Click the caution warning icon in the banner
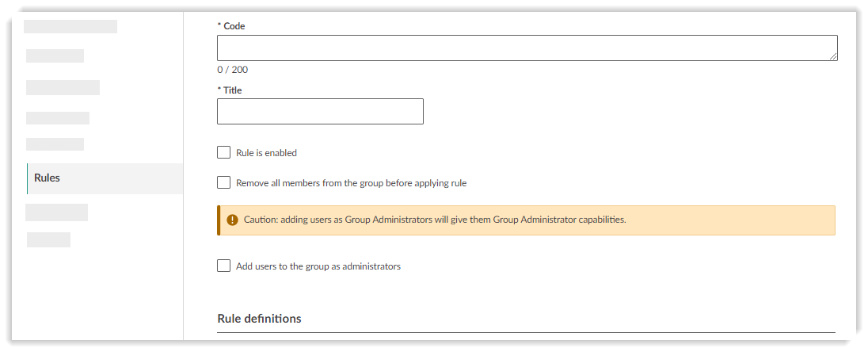Image resolution: width=868 pixels, height=352 pixels. tap(232, 220)
